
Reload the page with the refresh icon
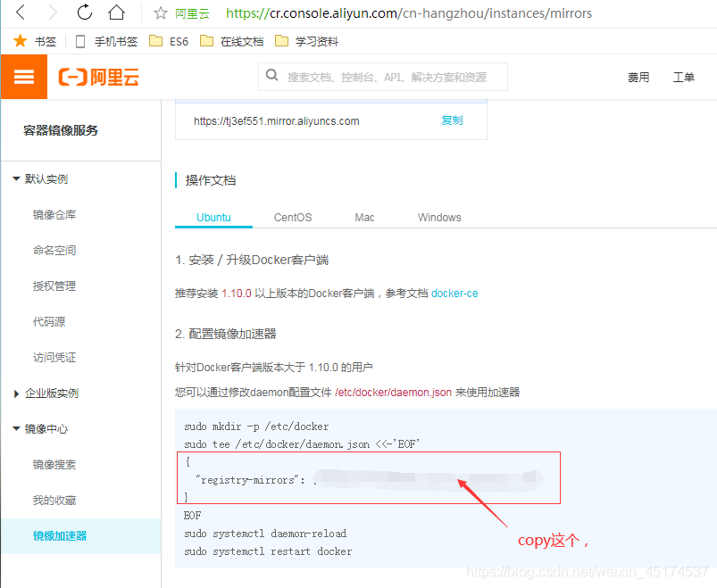(x=85, y=12)
